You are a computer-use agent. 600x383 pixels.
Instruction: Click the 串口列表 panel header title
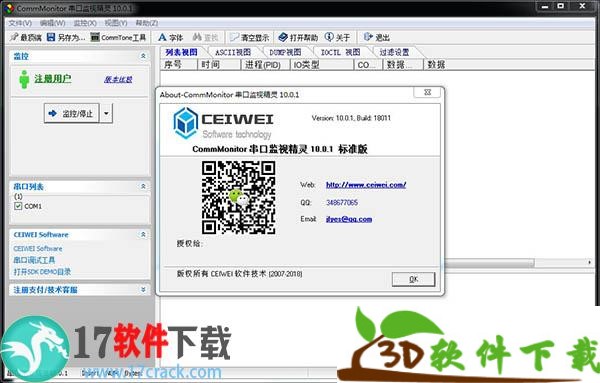[29, 187]
